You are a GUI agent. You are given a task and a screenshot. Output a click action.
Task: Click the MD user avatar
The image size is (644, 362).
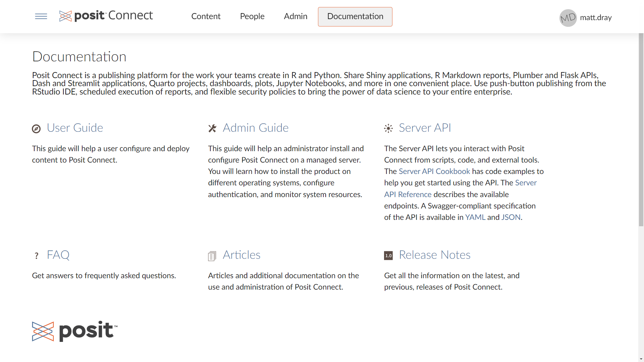pyautogui.click(x=568, y=17)
